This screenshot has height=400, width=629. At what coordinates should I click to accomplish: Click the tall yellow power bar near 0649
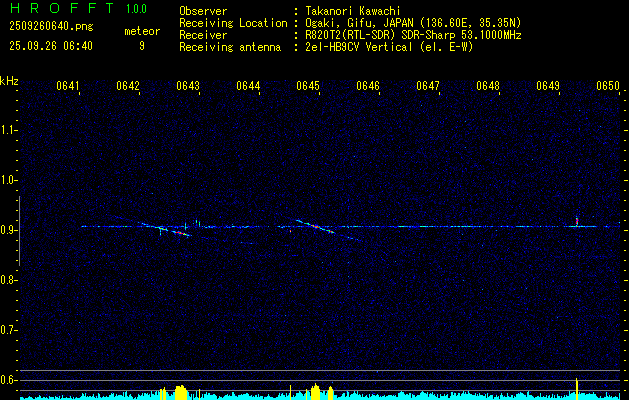coord(577,389)
